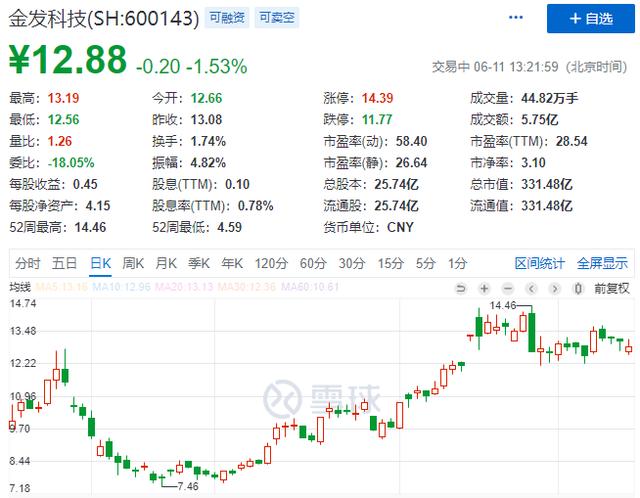
Task: Click the 跌停 value 11.77
Action: pyautogui.click(x=377, y=120)
